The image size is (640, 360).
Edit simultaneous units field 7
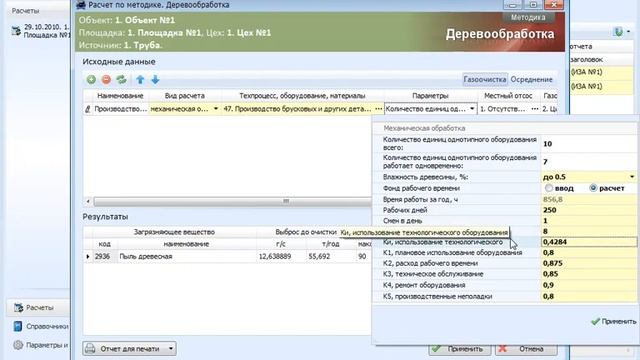coord(589,162)
